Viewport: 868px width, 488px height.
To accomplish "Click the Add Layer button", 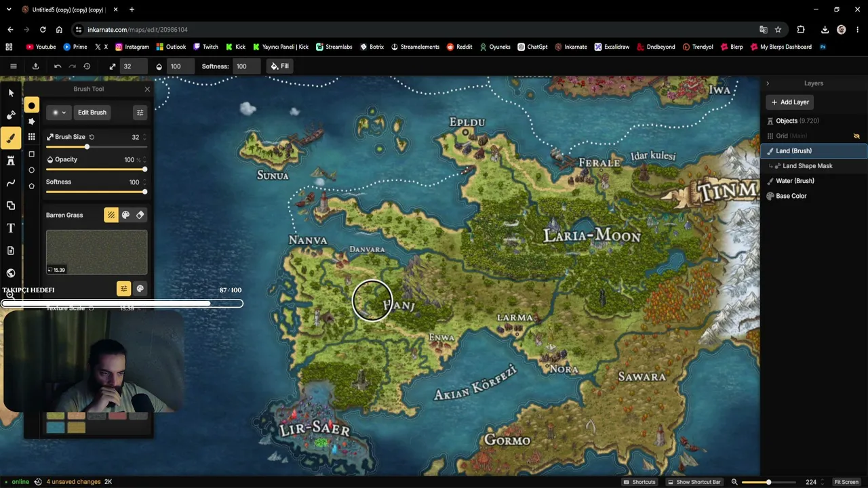I will point(791,102).
